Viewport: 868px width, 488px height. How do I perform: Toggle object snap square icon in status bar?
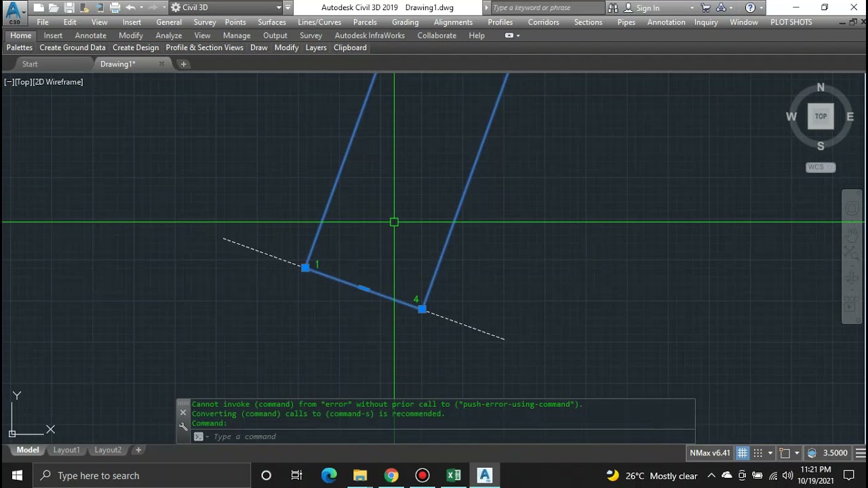[x=785, y=453]
